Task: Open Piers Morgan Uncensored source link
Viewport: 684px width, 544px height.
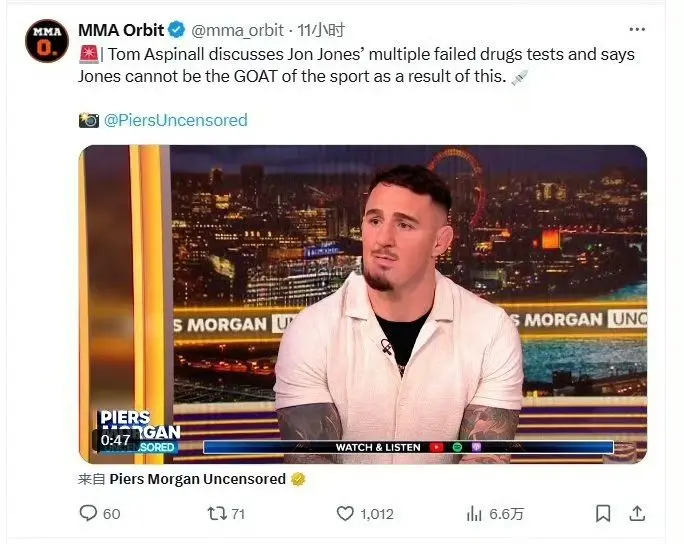Action: click(x=198, y=479)
